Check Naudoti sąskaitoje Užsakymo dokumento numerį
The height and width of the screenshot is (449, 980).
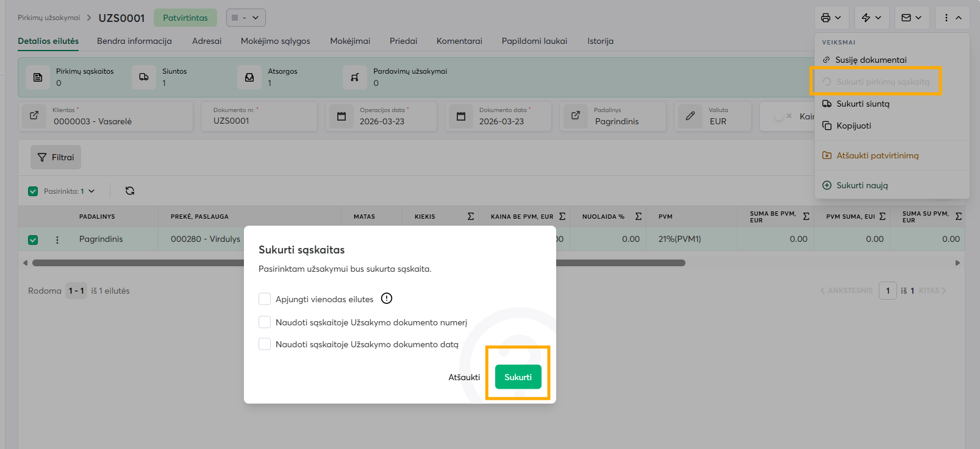(x=265, y=322)
